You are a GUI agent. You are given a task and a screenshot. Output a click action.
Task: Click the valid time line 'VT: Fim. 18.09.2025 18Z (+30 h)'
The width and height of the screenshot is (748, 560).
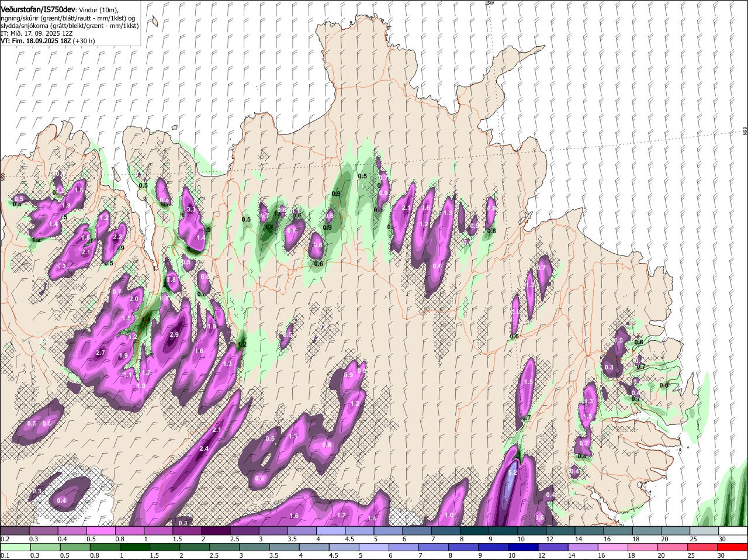[x=48, y=41]
